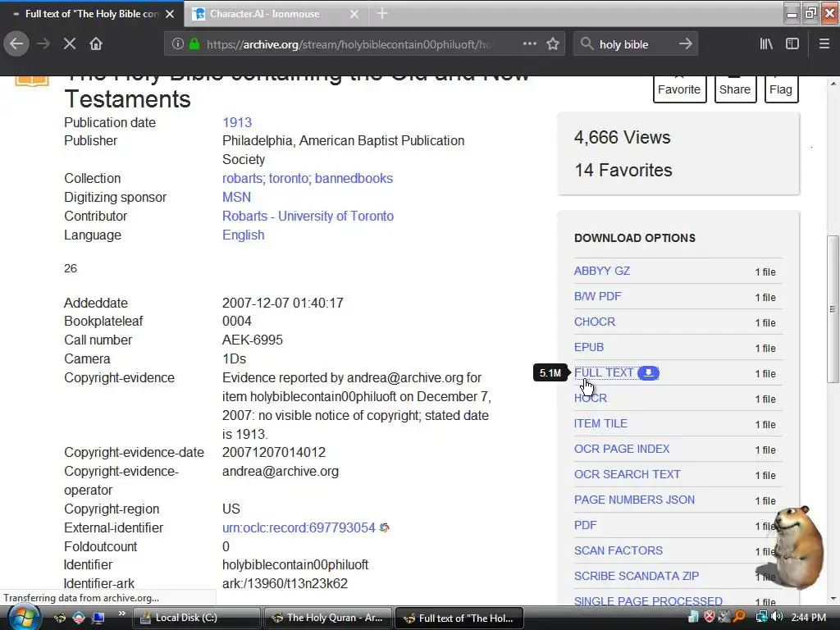This screenshot has width=840, height=630.
Task: Close the Full text of The Holy Bible tab
Action: (x=170, y=14)
